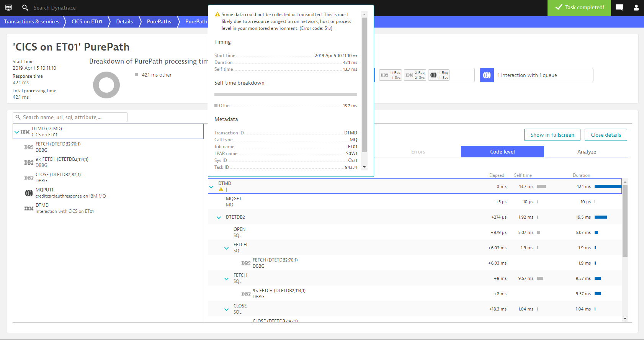Collapse the first FETCH SQL node

(227, 248)
